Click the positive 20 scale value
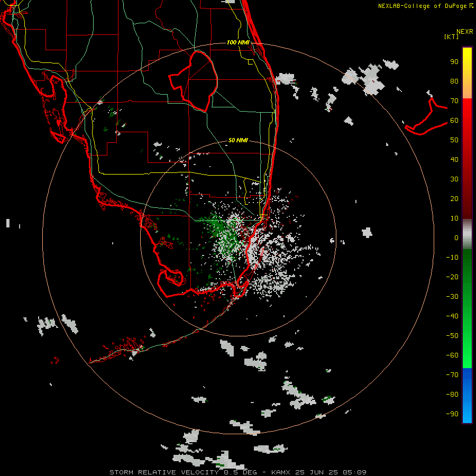476x476 pixels. [x=454, y=198]
